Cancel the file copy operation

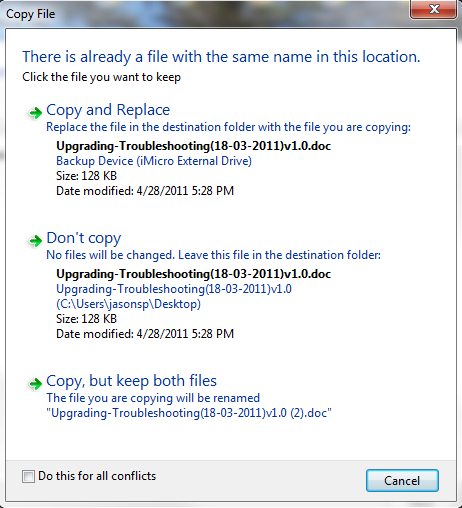(x=402, y=480)
